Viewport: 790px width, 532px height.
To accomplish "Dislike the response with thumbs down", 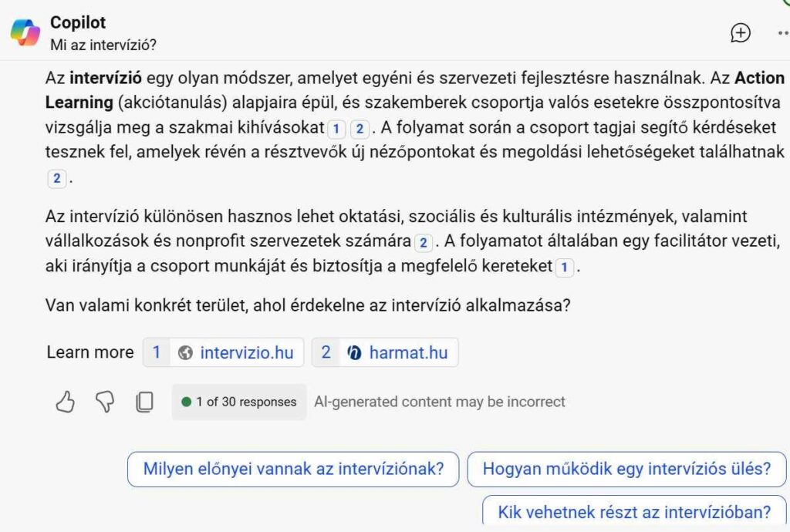I will pos(105,402).
